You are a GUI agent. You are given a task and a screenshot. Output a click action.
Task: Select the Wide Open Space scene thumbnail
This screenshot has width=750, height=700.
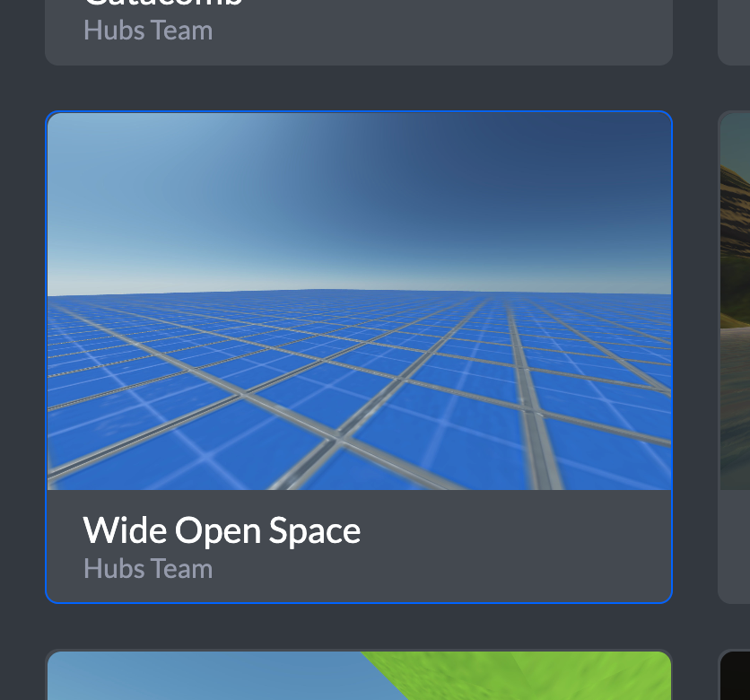point(359,302)
